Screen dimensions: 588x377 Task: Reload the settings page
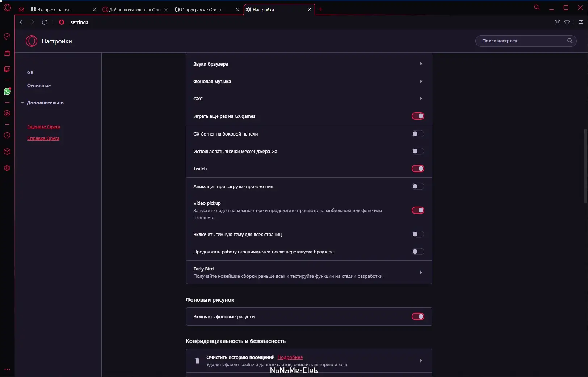click(45, 22)
